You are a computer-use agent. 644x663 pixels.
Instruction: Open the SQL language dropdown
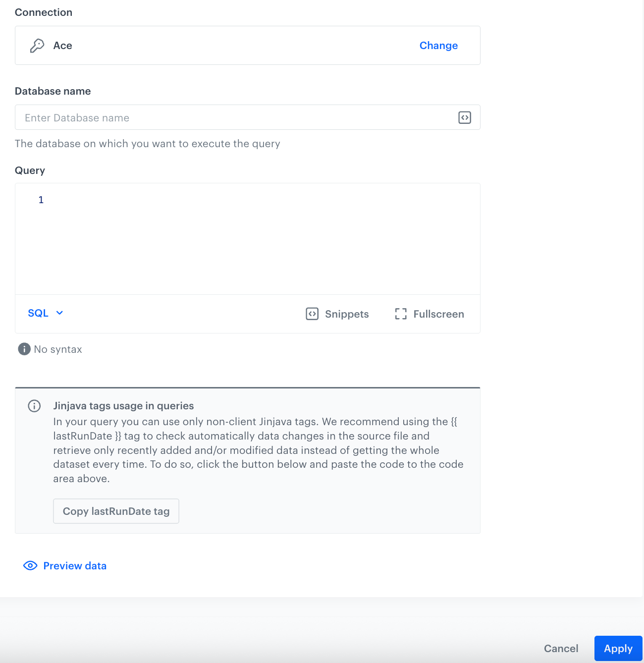[45, 313]
